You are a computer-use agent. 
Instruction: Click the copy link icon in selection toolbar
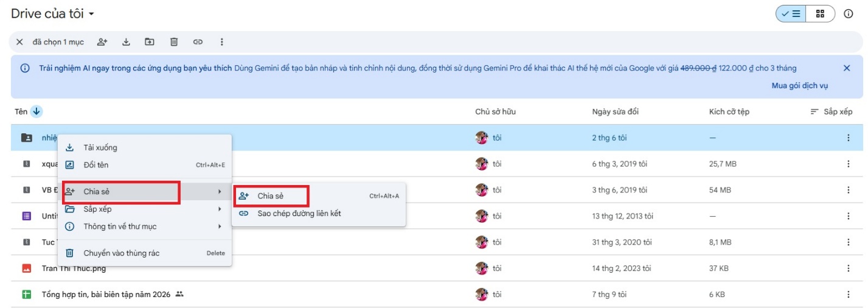click(x=198, y=42)
